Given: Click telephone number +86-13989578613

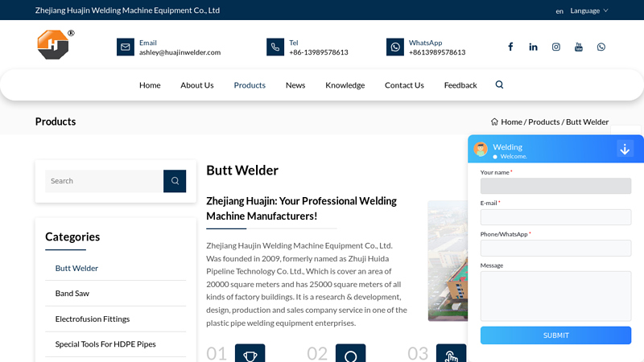Looking at the screenshot, I should tap(319, 52).
